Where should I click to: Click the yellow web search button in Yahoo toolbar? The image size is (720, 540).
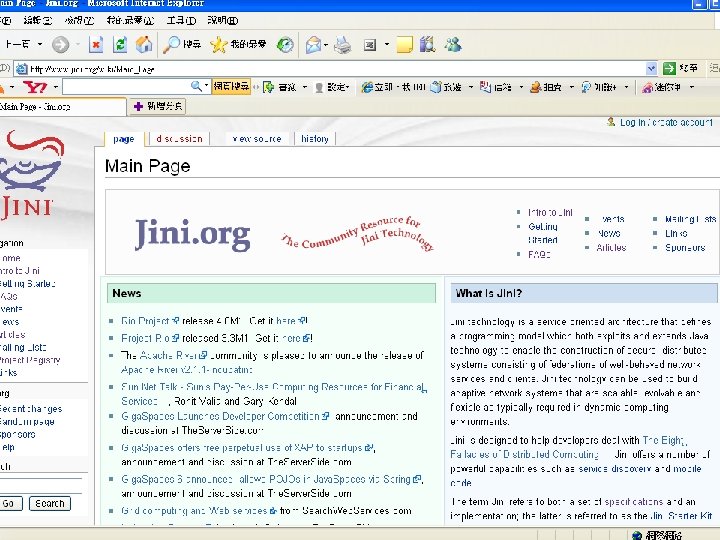231,86
